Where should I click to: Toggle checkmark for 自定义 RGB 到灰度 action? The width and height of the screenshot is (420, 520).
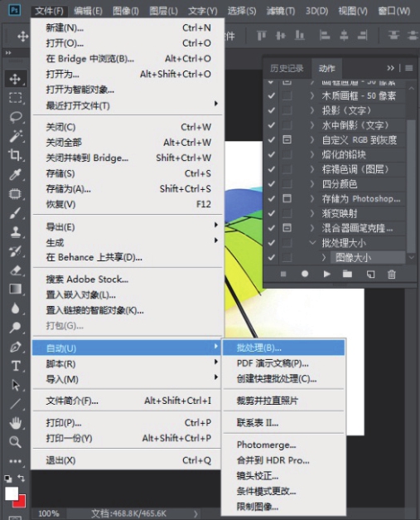[271, 139]
